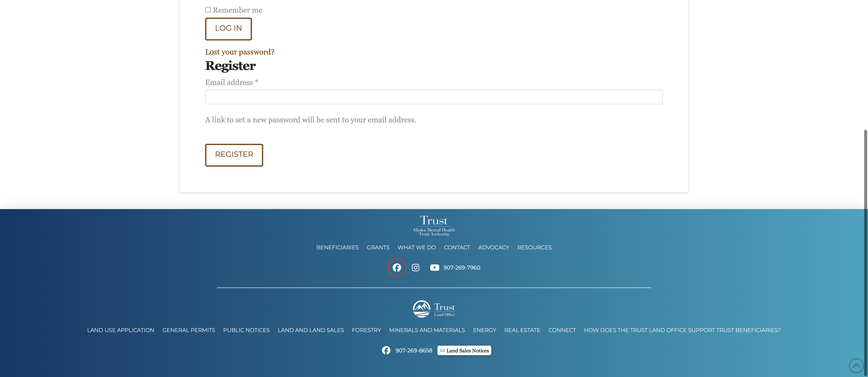Open Minerals and Materials link
Image resolution: width=868 pixels, height=377 pixels.
[427, 330]
